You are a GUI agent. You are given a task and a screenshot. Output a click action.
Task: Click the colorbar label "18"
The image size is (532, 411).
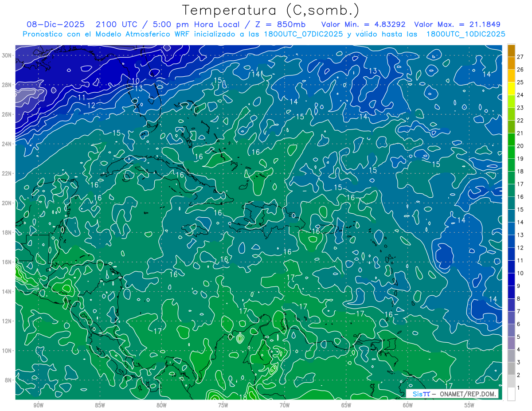(520, 171)
